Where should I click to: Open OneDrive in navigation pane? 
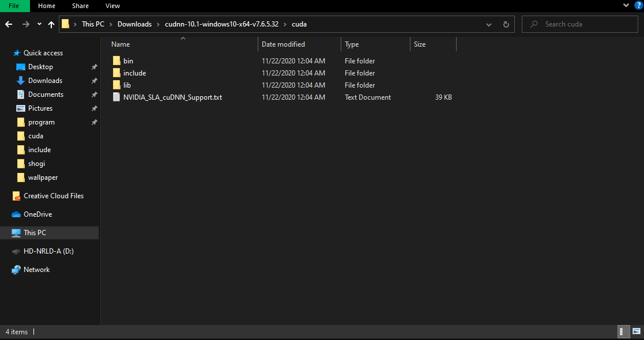[x=38, y=214]
